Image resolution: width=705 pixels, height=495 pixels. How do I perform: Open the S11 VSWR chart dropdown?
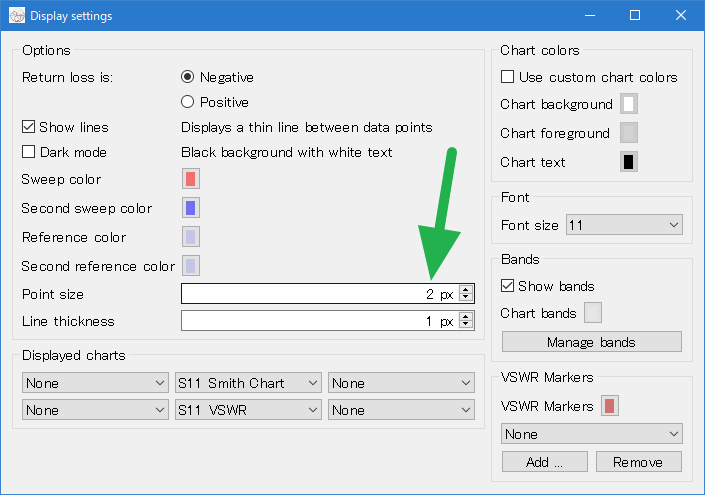pos(248,410)
